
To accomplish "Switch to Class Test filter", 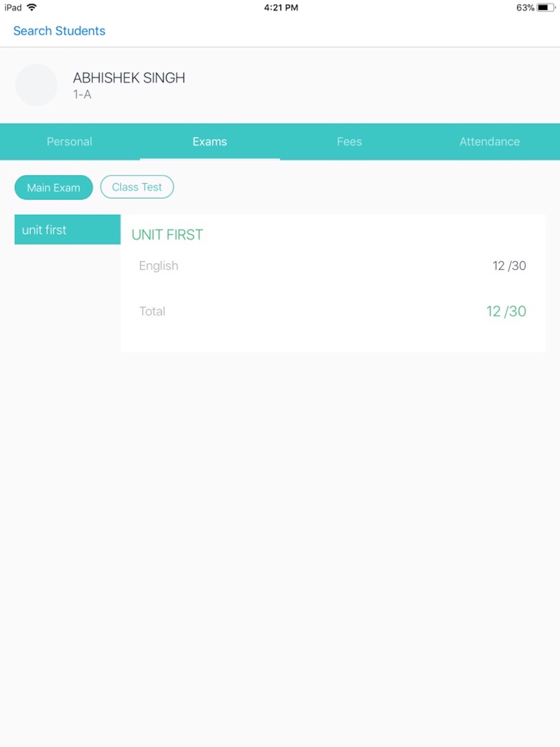I will pyautogui.click(x=137, y=187).
